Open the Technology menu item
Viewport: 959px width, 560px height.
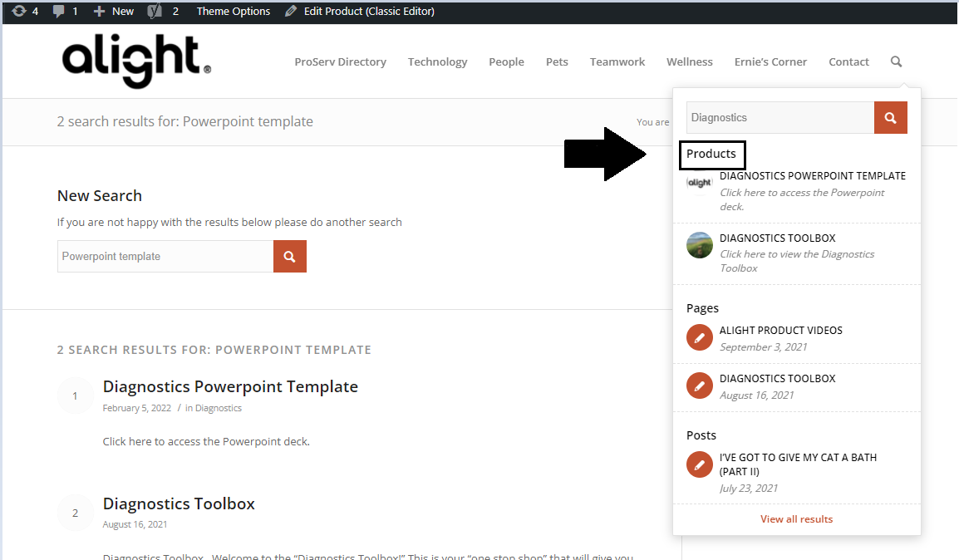coord(437,61)
